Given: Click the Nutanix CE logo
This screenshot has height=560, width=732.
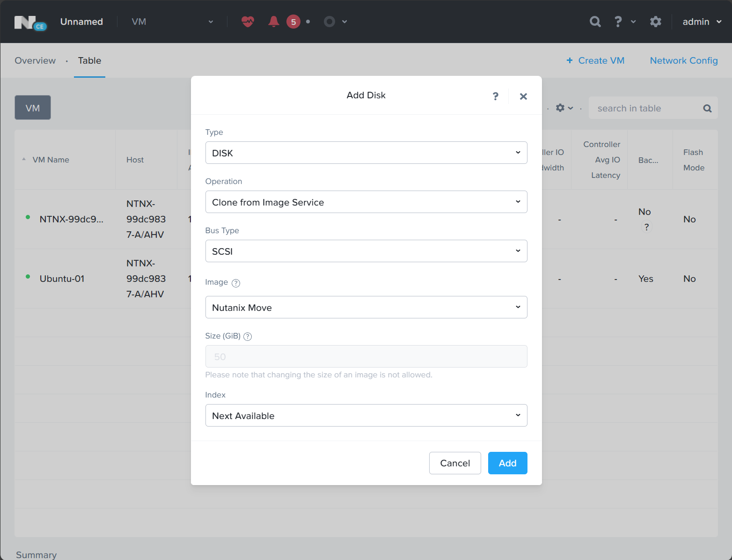Looking at the screenshot, I should [x=30, y=22].
